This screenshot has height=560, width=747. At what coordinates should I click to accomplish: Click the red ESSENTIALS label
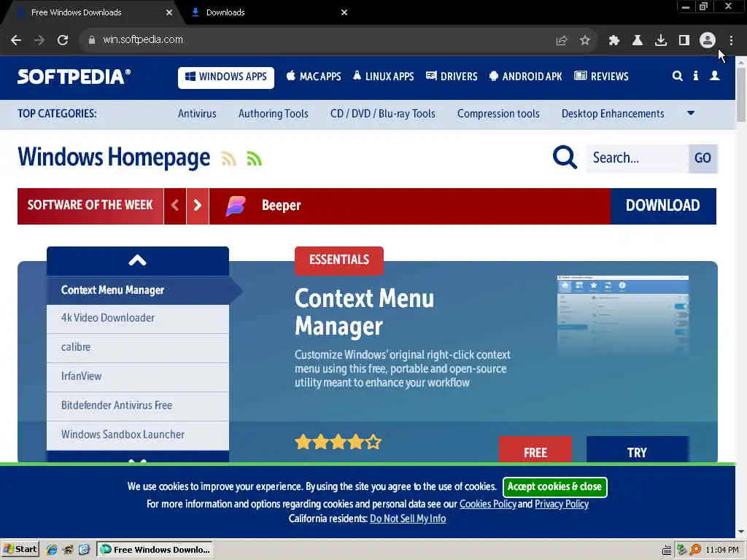[x=339, y=260]
